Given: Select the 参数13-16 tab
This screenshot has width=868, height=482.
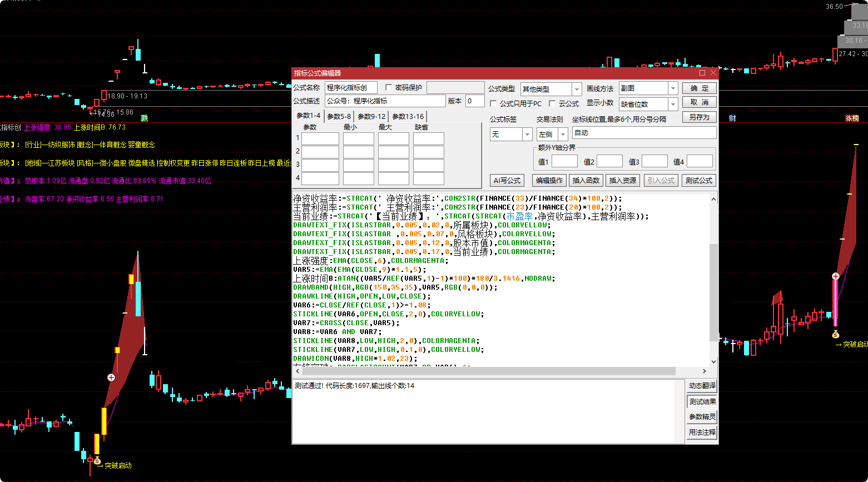Looking at the screenshot, I should [408, 116].
